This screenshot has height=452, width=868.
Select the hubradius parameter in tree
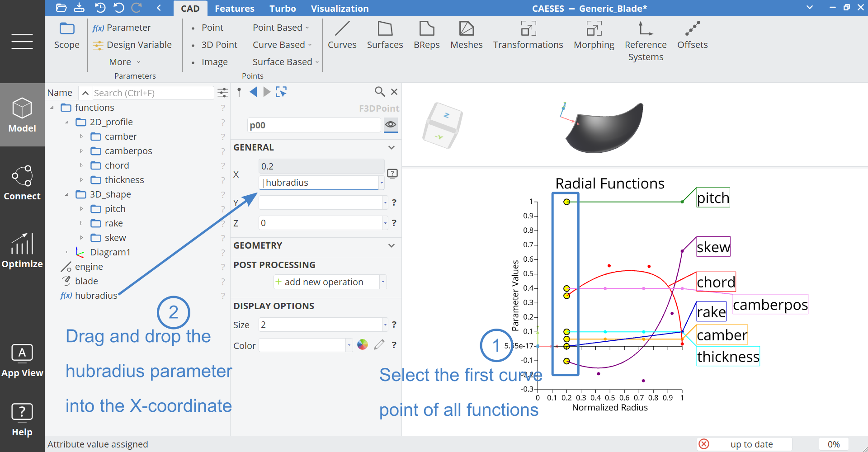[x=96, y=296]
